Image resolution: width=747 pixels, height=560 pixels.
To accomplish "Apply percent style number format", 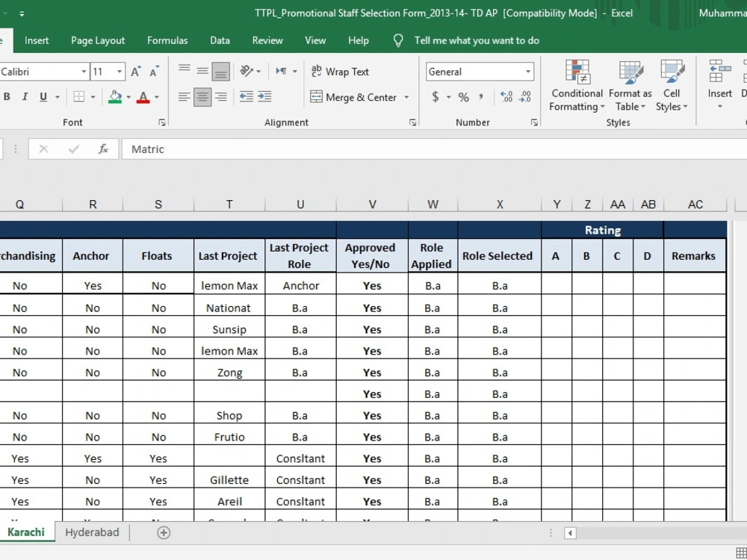I will (x=464, y=97).
